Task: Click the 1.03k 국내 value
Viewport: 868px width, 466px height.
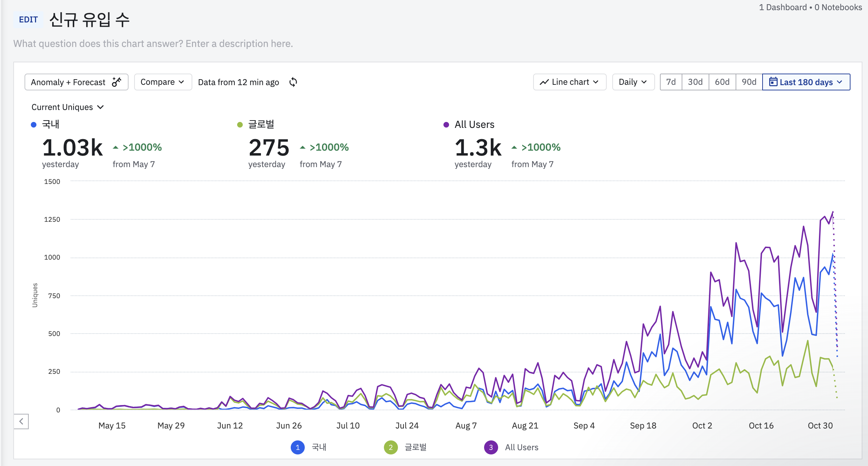Action: (x=73, y=148)
